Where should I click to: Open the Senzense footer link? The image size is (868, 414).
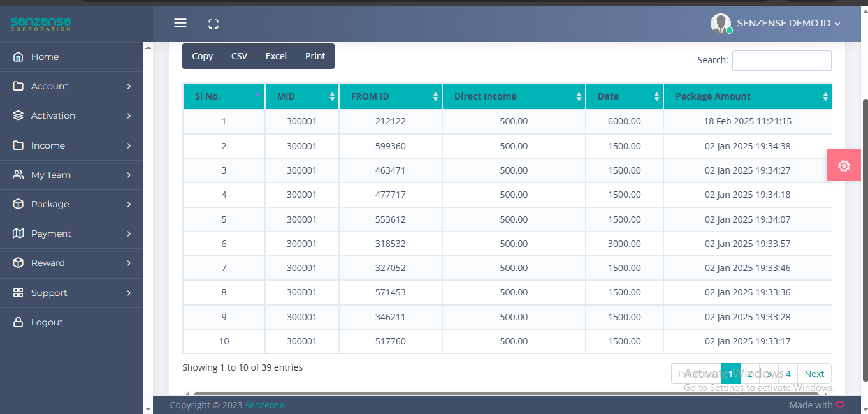tap(264, 405)
